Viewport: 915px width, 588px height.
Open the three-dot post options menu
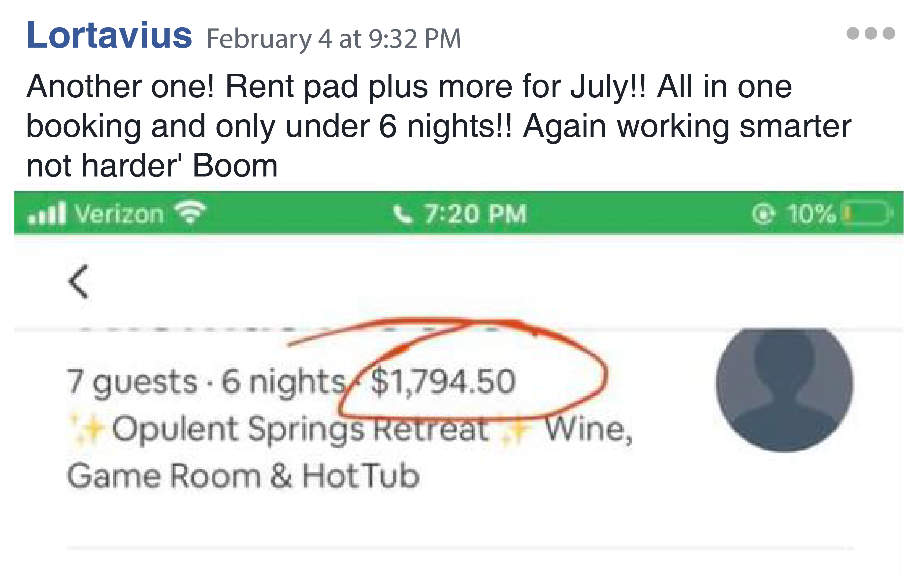coord(870,33)
